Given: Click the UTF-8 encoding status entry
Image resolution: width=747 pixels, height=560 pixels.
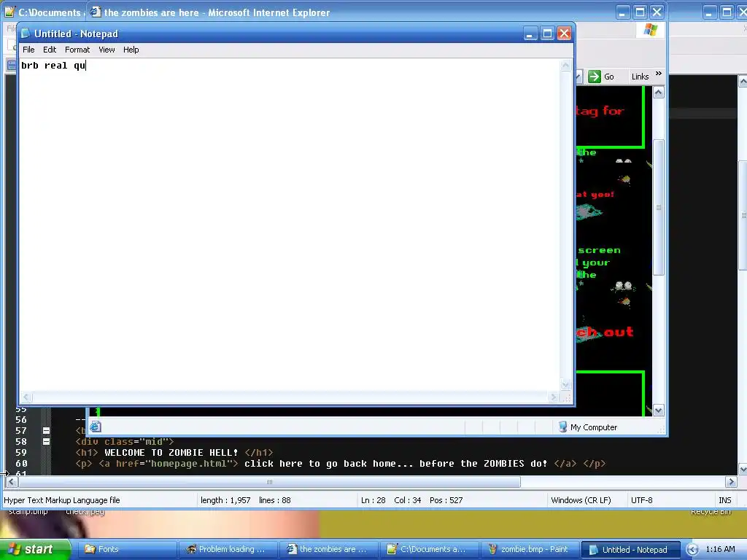Looking at the screenshot, I should click(x=642, y=500).
